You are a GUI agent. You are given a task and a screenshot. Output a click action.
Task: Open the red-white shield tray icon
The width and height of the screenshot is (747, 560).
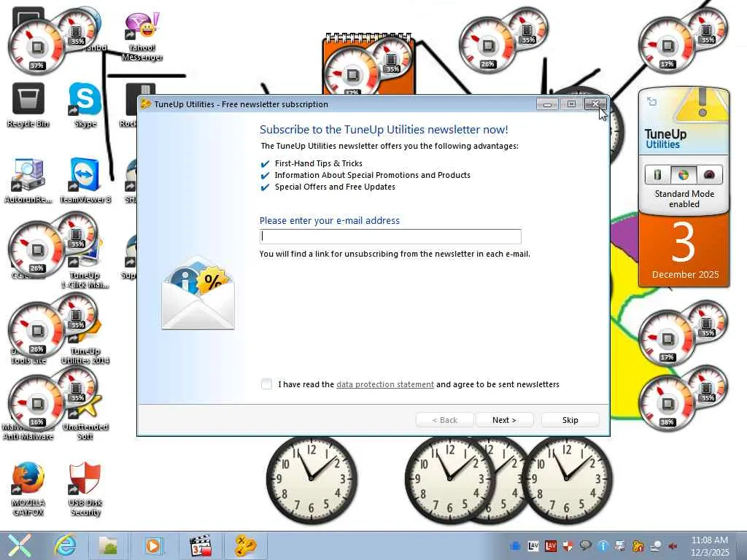[x=568, y=545]
